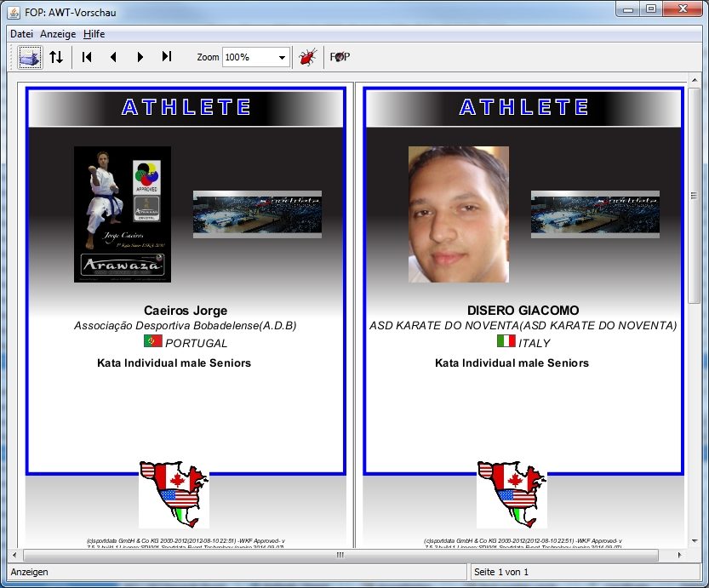Click the Portugal flag icon
Viewport: 709px width, 588px height.
153,340
